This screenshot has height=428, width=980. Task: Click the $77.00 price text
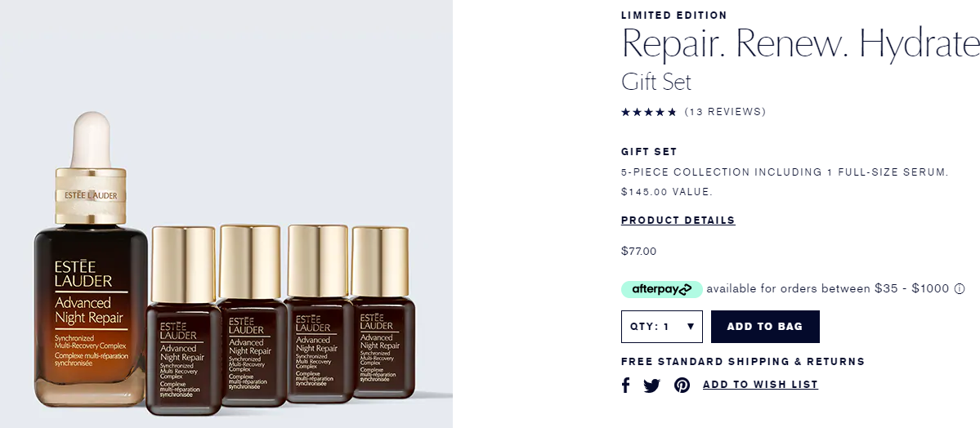[x=638, y=252]
